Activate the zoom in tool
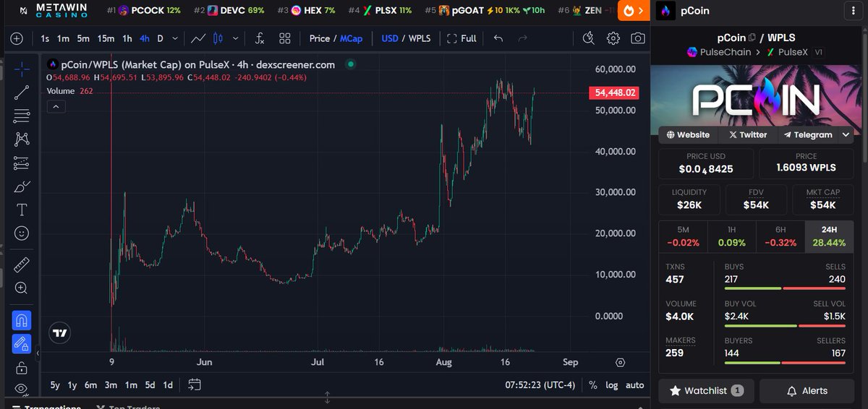The image size is (868, 409). [x=22, y=288]
